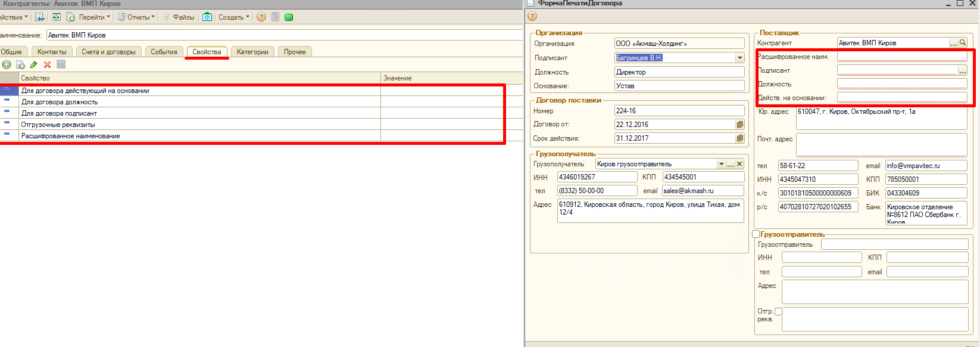Click the Организация field ООО Акмаш-Холдинг
The width and height of the screenshot is (980, 347).
[x=679, y=44]
